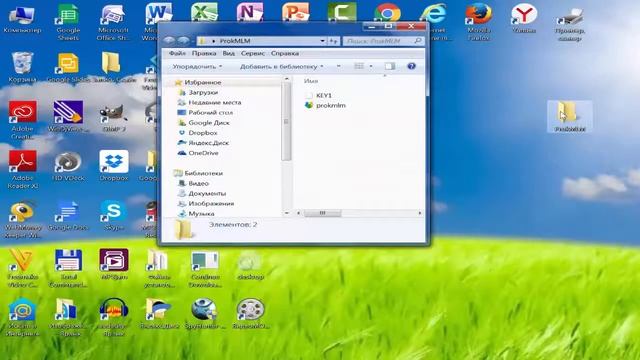
Task: Open the Правка menu
Action: point(204,53)
